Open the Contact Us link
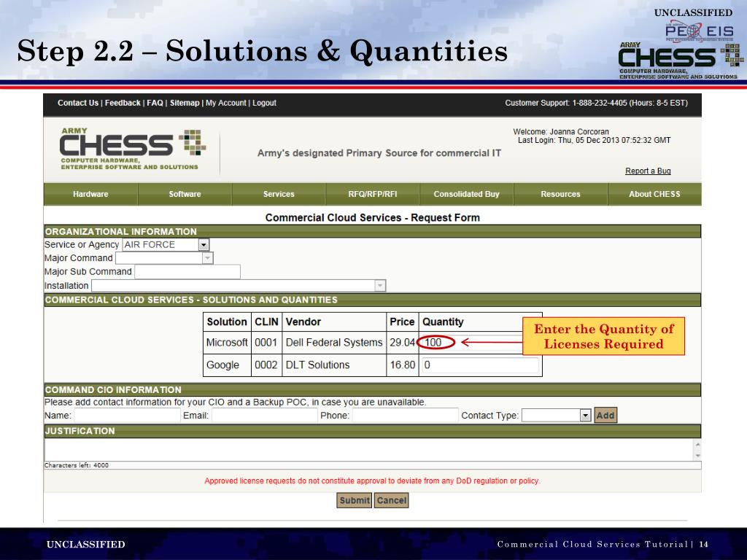747x560 pixels. click(x=77, y=103)
